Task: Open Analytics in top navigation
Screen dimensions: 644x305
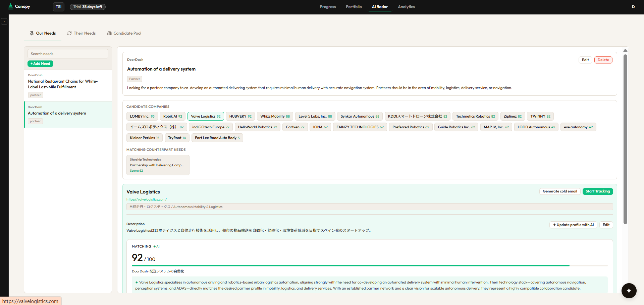Action: (406, 7)
